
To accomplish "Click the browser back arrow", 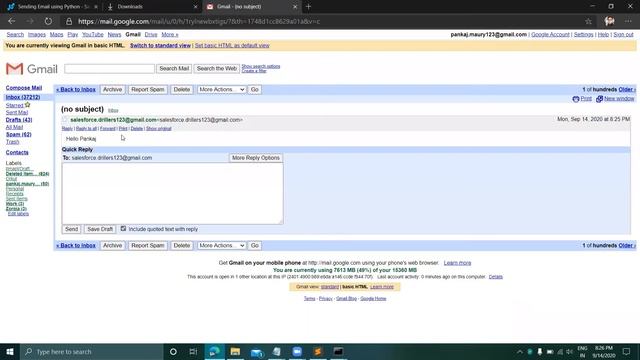I will pyautogui.click(x=11, y=21).
